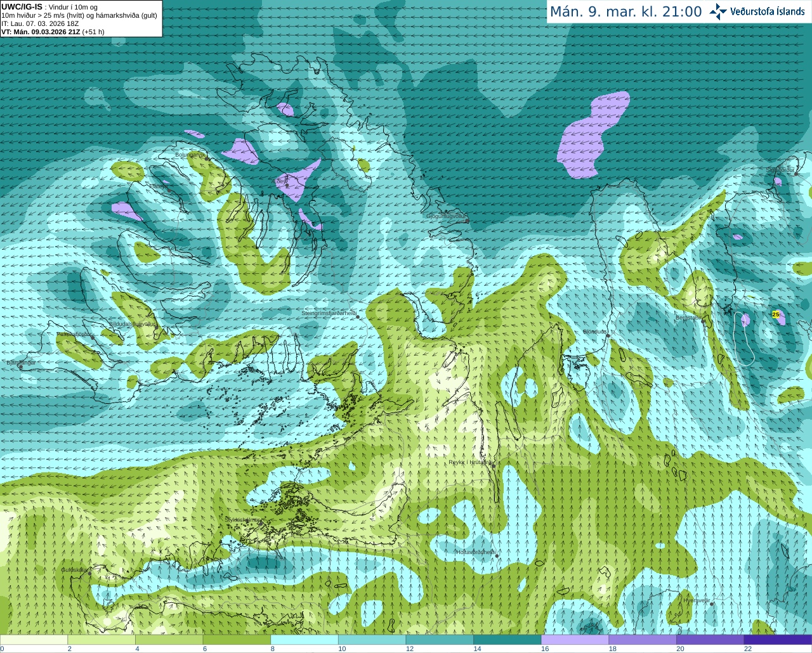Image resolution: width=812 pixels, height=653 pixels.
Task: Click the Bíldudalsflugvöllur label
Action: point(133,323)
